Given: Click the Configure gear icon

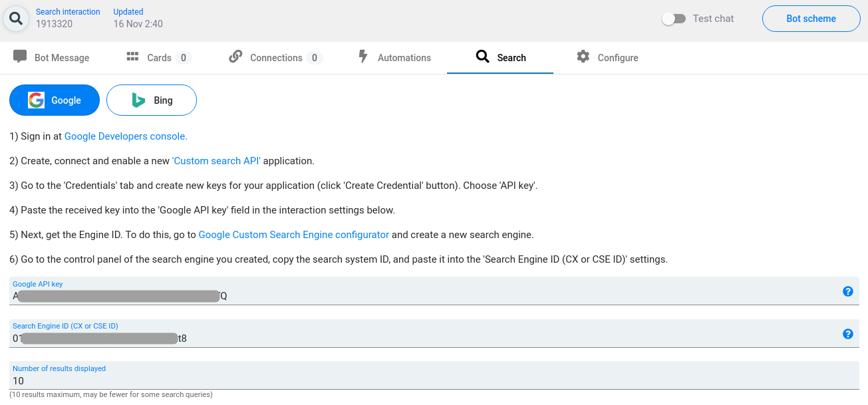Looking at the screenshot, I should click(x=583, y=57).
